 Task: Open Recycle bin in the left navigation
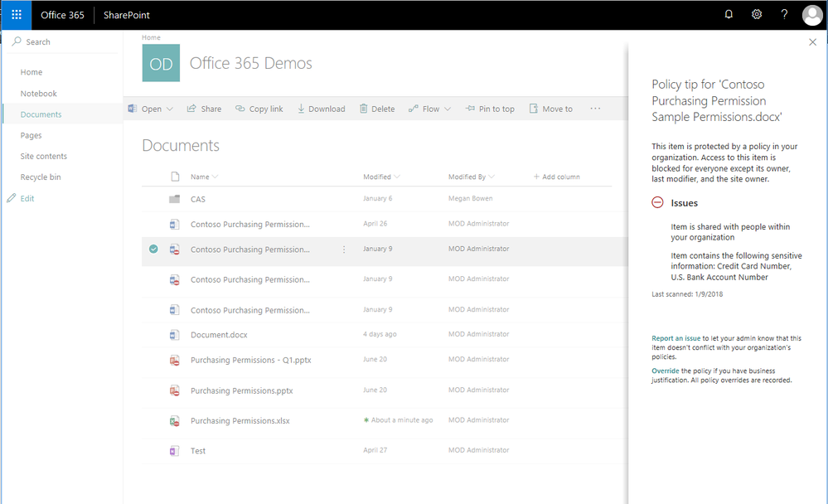coord(40,177)
